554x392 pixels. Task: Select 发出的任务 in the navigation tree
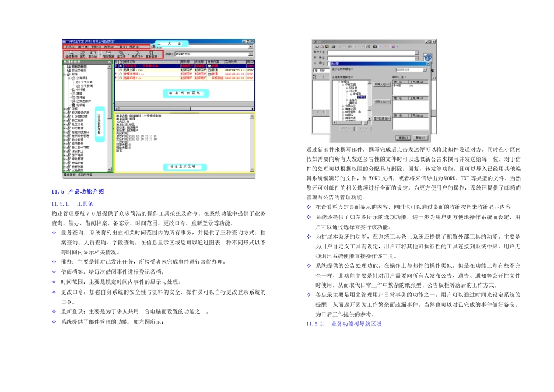pyautogui.click(x=79, y=71)
